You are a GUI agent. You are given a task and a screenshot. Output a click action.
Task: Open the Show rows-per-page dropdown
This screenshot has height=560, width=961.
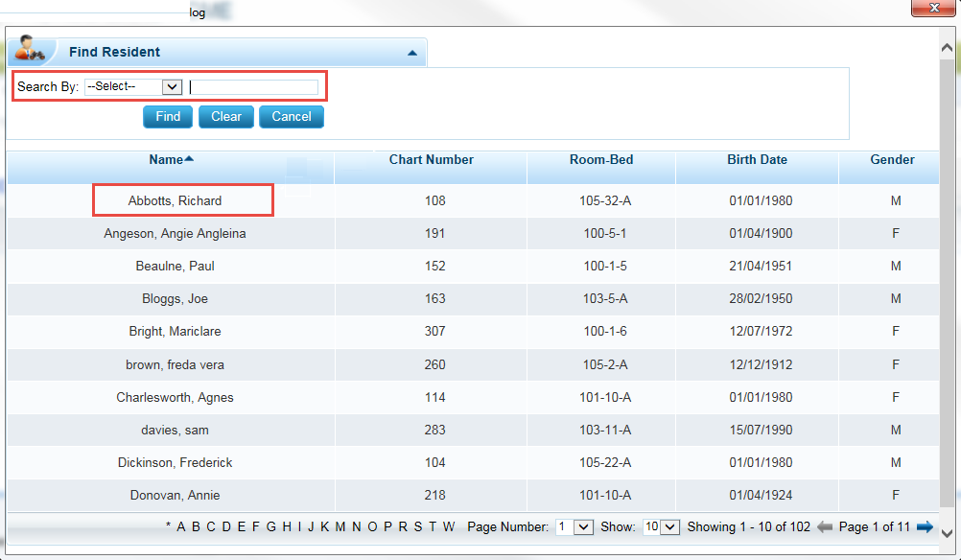(x=662, y=526)
